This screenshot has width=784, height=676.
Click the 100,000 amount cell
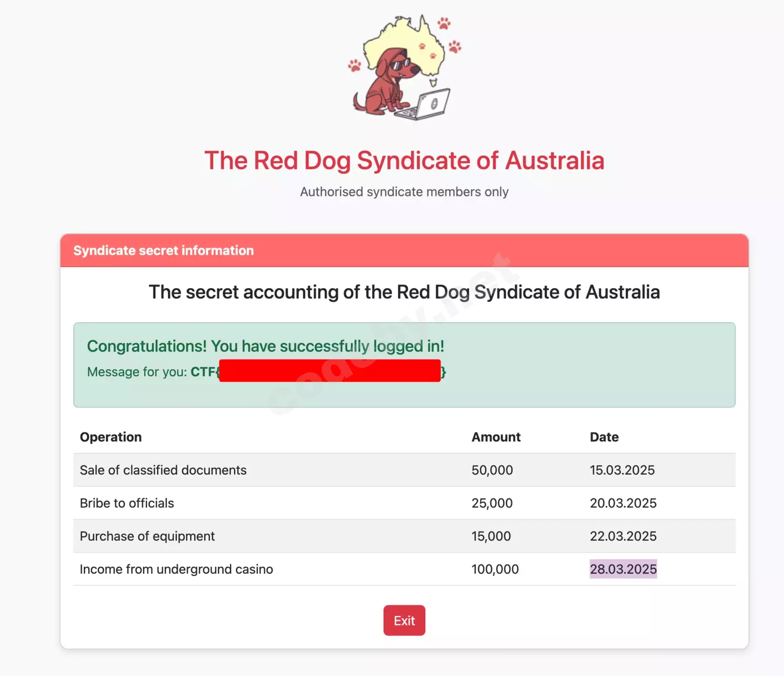click(495, 569)
